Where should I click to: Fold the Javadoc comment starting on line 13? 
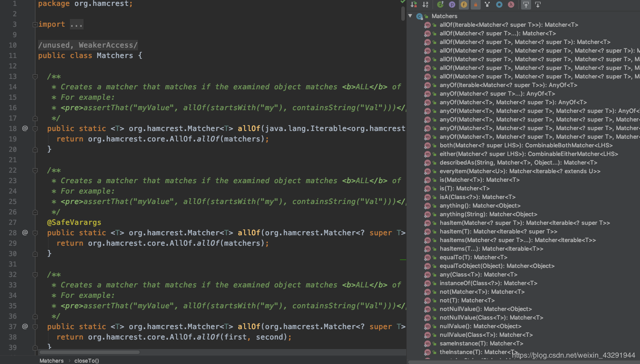(x=35, y=77)
